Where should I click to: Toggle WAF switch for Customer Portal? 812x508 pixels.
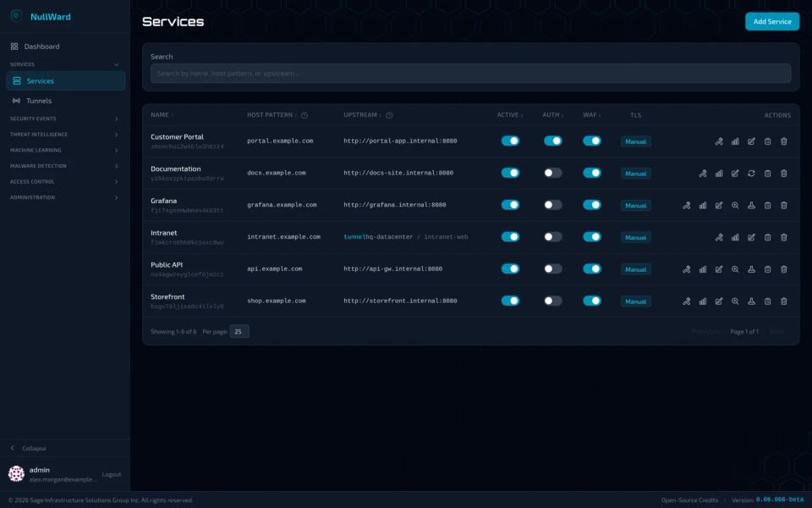tap(592, 141)
